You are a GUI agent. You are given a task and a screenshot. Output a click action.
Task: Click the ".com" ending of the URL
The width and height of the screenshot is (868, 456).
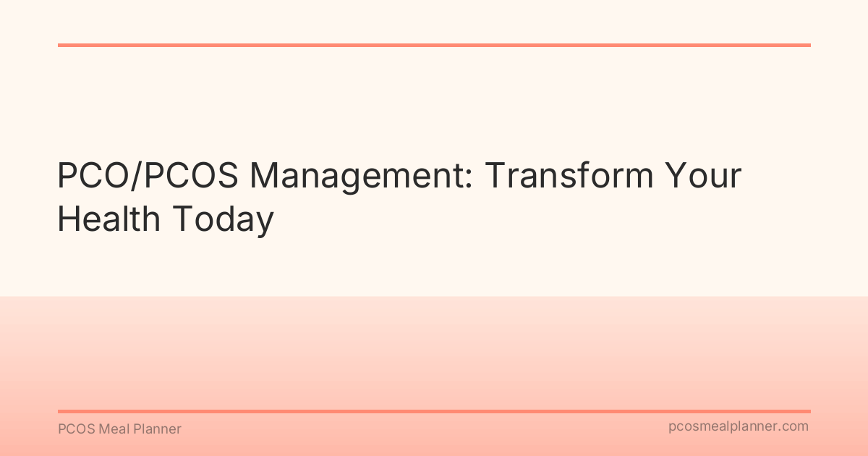794,427
